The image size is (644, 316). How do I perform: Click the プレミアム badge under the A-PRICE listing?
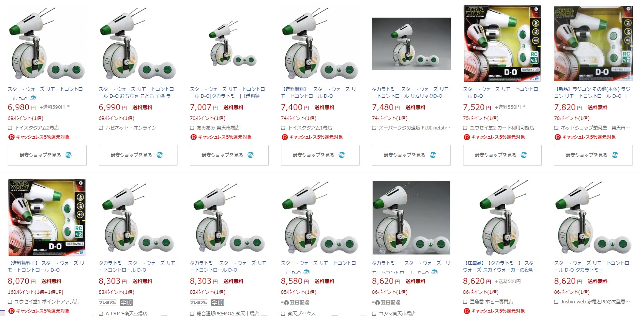(107, 303)
